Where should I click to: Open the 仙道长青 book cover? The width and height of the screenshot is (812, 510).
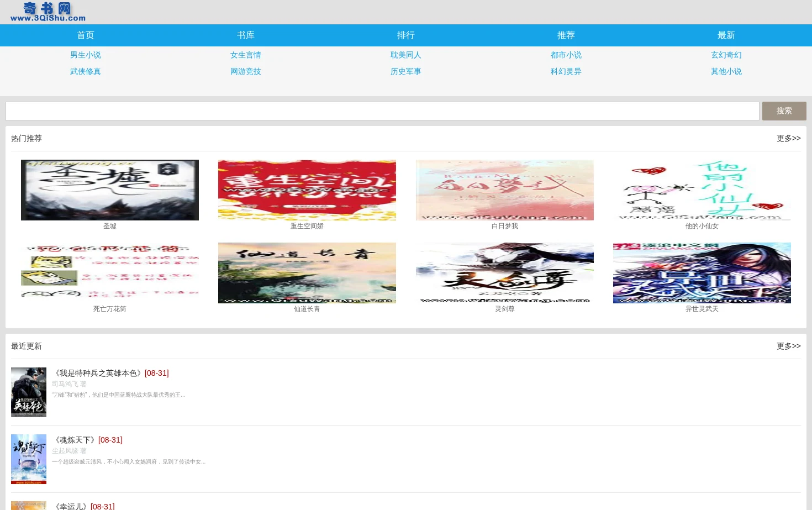pos(307,273)
